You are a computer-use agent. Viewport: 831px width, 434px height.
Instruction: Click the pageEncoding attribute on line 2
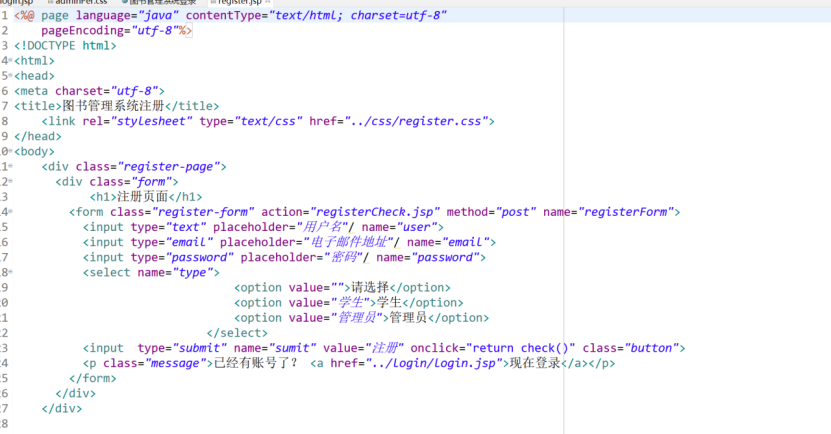[82, 30]
